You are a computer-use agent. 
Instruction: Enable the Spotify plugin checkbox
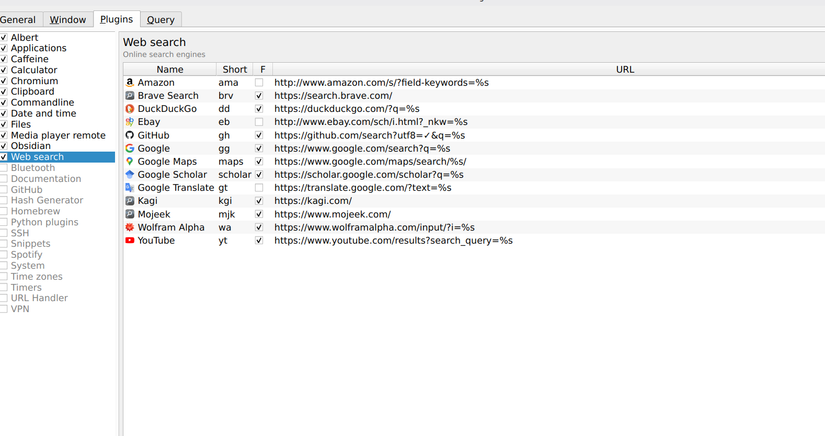tap(4, 255)
